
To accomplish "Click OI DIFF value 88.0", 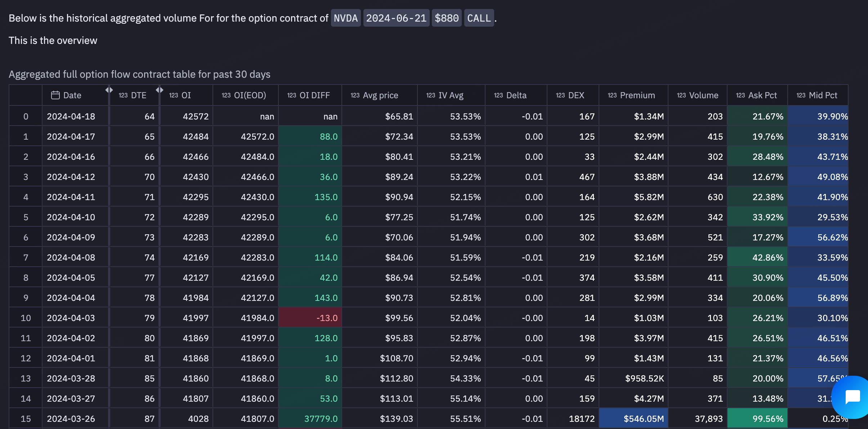I will point(310,136).
